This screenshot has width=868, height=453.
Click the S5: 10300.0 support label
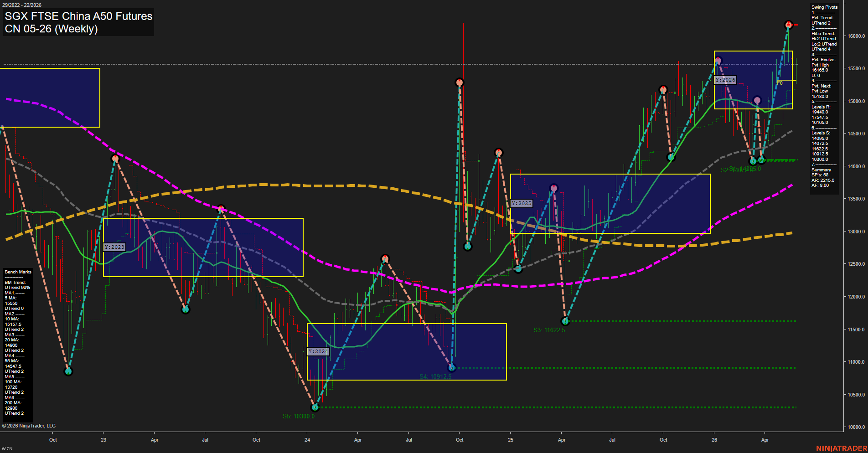[x=299, y=416]
